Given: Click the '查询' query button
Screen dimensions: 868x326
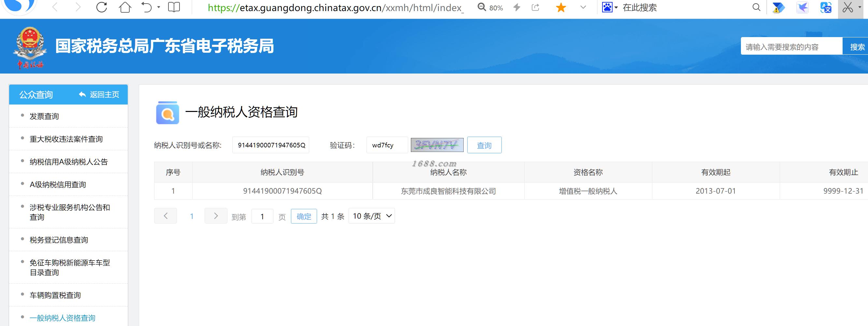Looking at the screenshot, I should click(484, 145).
